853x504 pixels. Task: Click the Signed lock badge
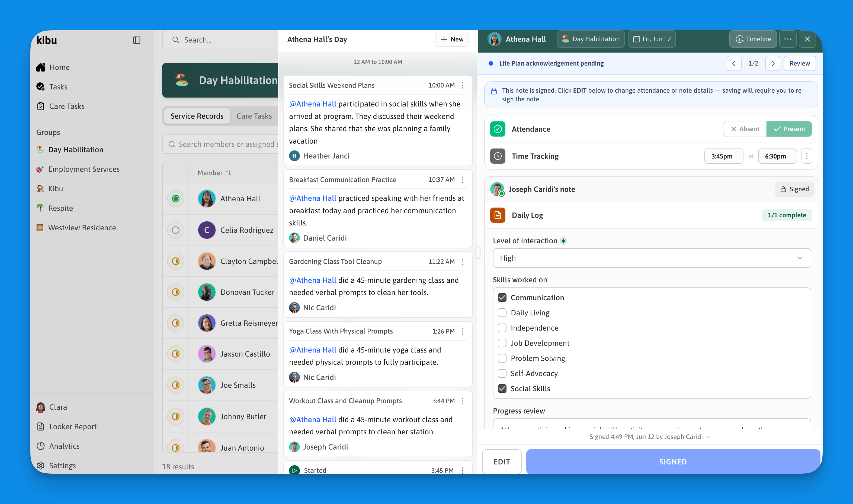click(x=794, y=189)
